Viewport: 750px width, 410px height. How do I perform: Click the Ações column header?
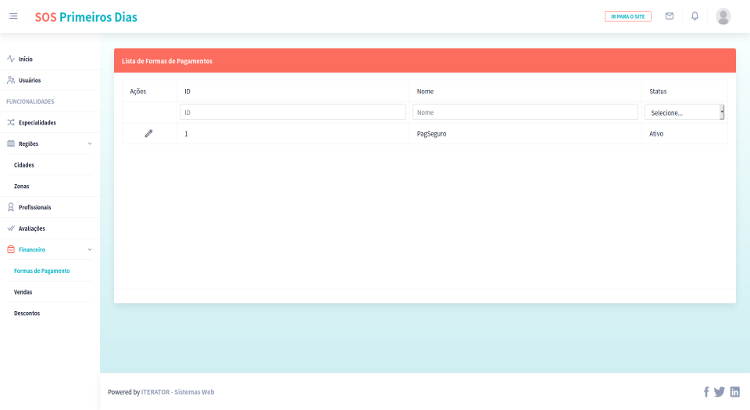[x=138, y=91]
